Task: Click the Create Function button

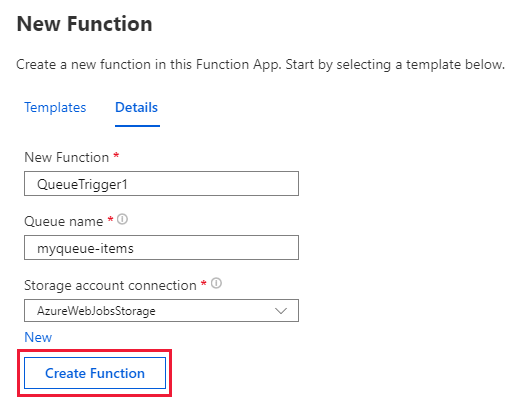Action: [x=95, y=373]
